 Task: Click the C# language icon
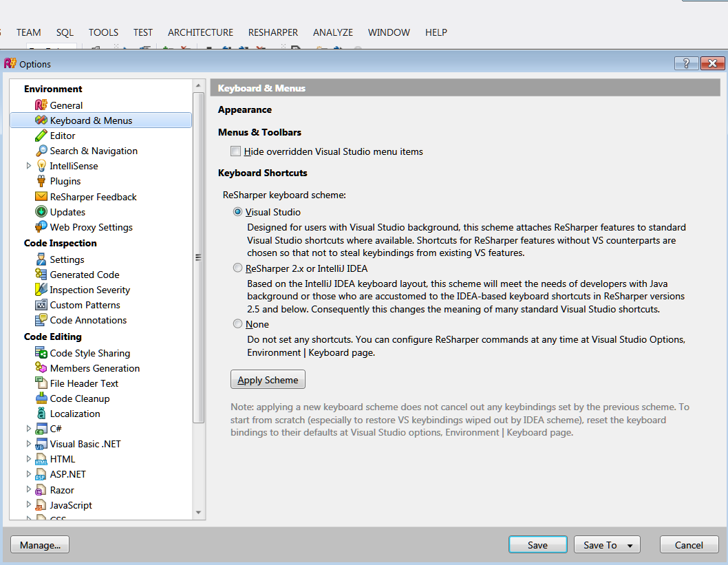point(41,429)
